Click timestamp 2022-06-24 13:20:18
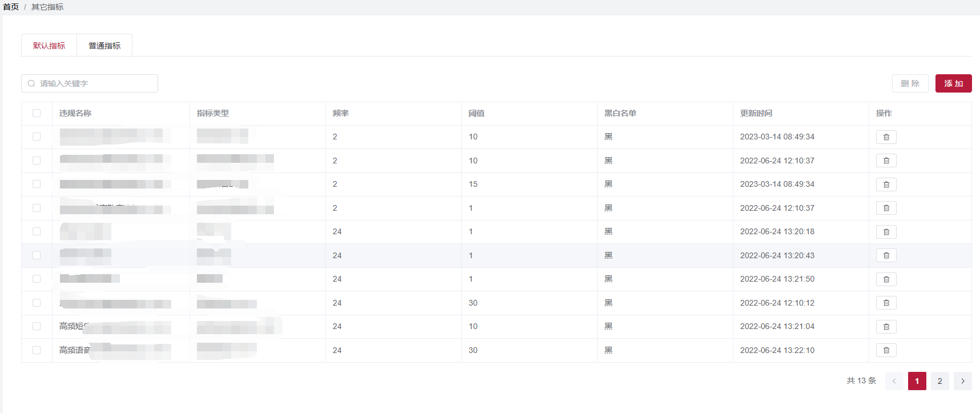Viewport: 980px width, 413px height. 777,231
